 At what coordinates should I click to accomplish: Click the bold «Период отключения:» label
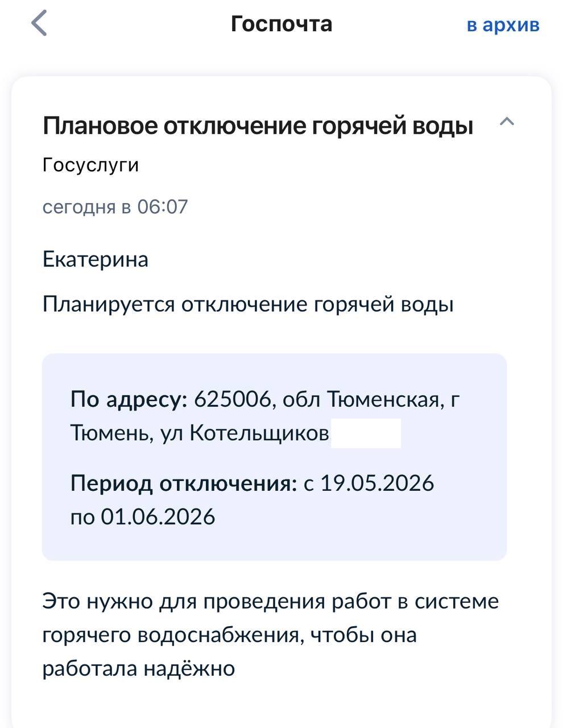pyautogui.click(x=184, y=483)
